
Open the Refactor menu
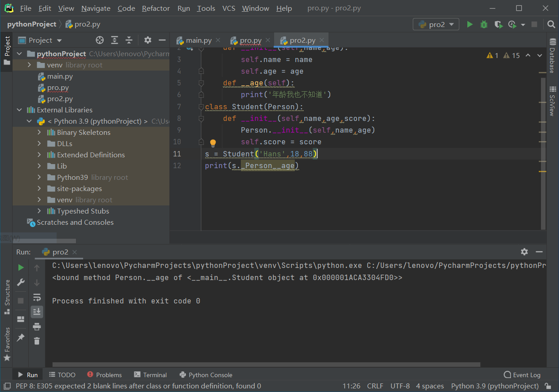click(156, 8)
